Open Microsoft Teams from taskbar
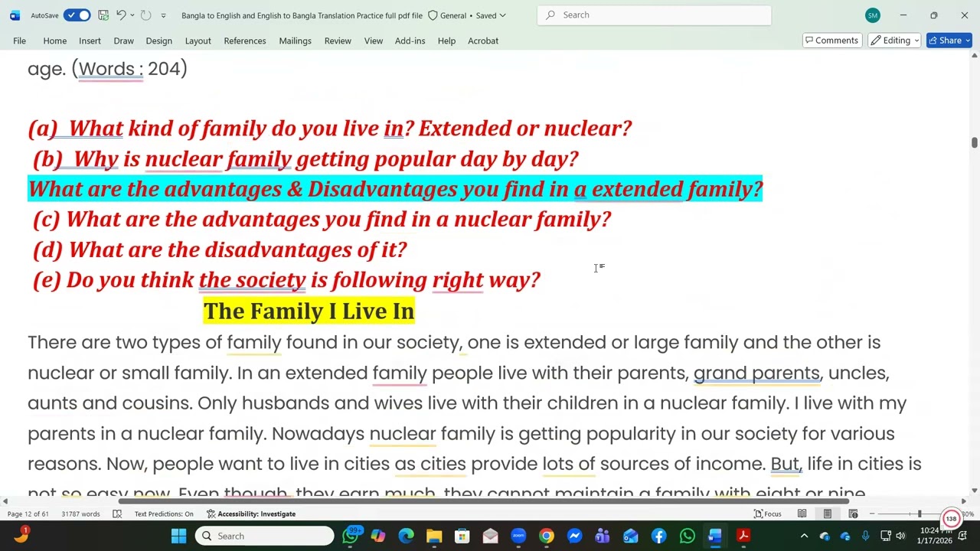 (x=603, y=536)
